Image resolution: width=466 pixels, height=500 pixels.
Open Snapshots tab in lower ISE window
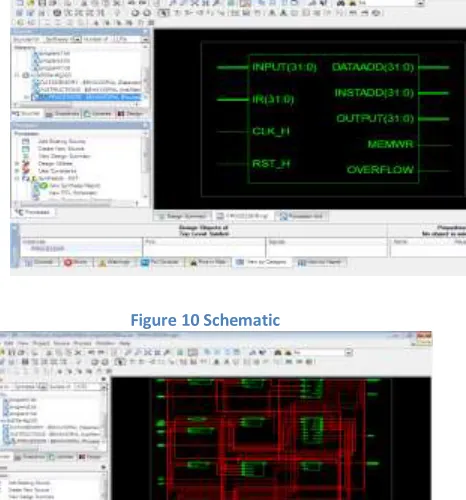tap(30, 457)
